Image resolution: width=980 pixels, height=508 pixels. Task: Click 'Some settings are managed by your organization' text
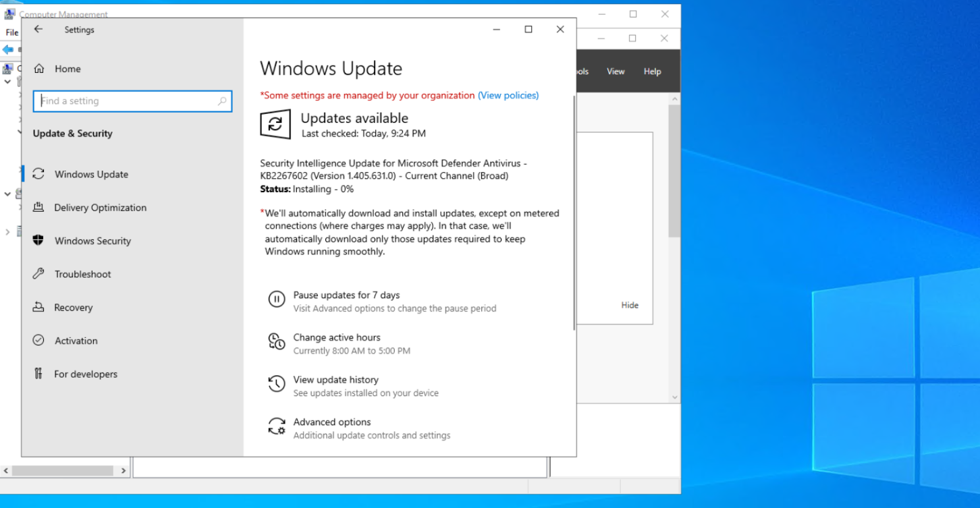tap(368, 95)
